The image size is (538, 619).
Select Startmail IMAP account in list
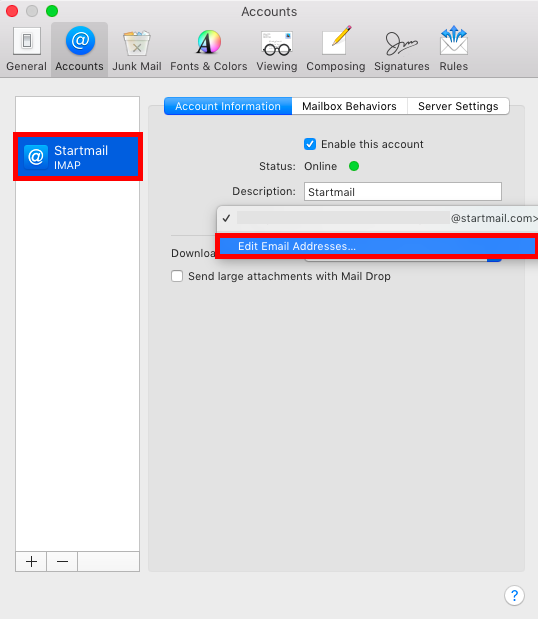(78, 157)
